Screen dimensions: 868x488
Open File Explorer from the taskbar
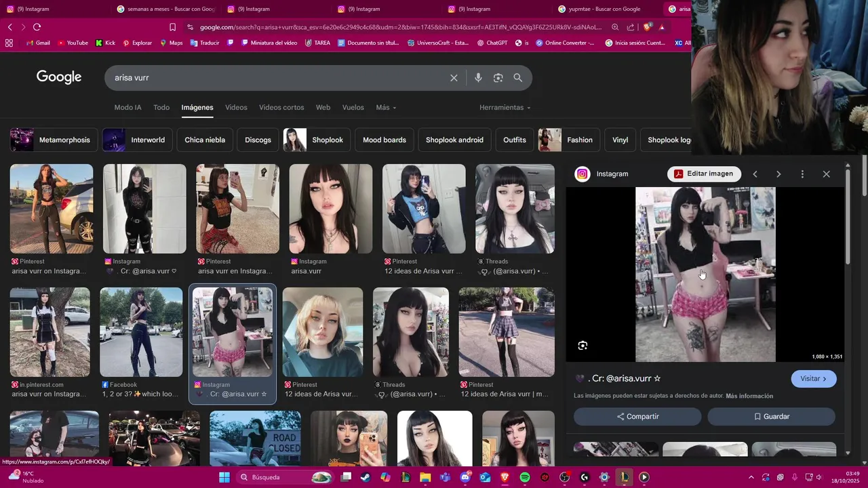tap(425, 477)
